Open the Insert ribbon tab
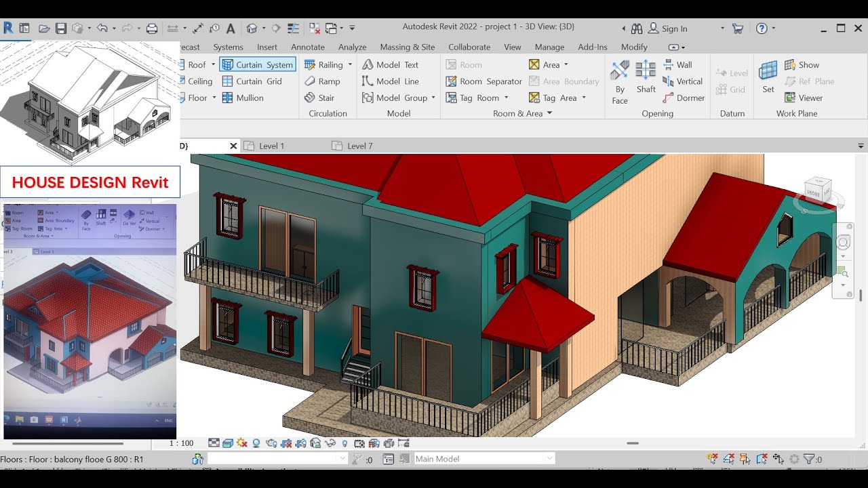Screen dimensions: 868x488 click(267, 47)
